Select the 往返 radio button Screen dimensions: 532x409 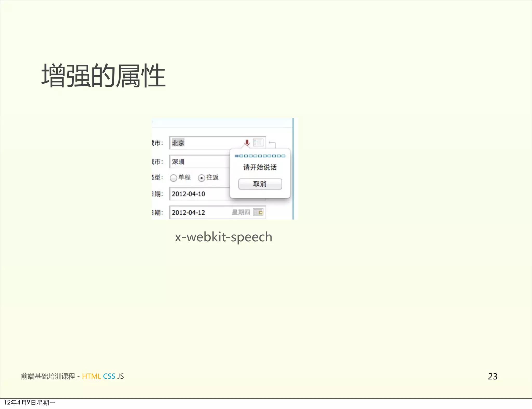click(201, 178)
